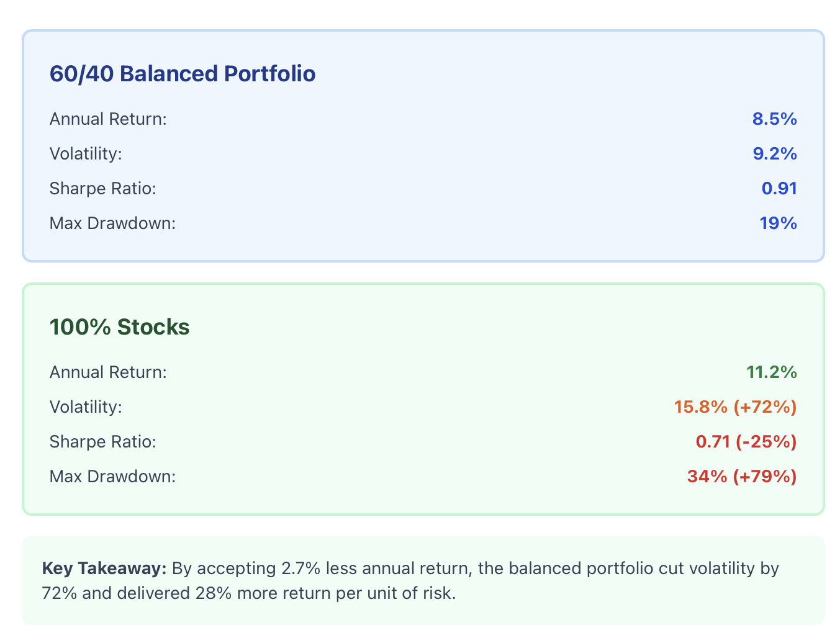Click the 0.91 Sharpe Ratio value
Viewport: 840px width, 643px height.
click(x=779, y=189)
